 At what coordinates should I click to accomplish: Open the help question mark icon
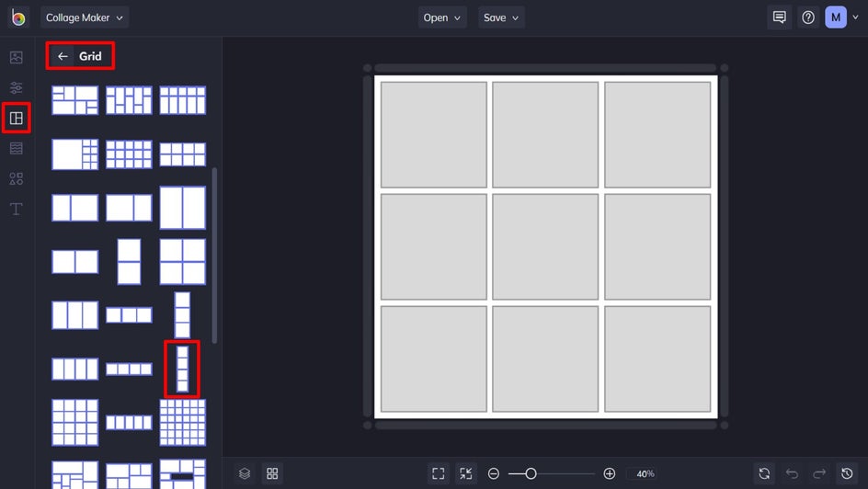coord(808,17)
